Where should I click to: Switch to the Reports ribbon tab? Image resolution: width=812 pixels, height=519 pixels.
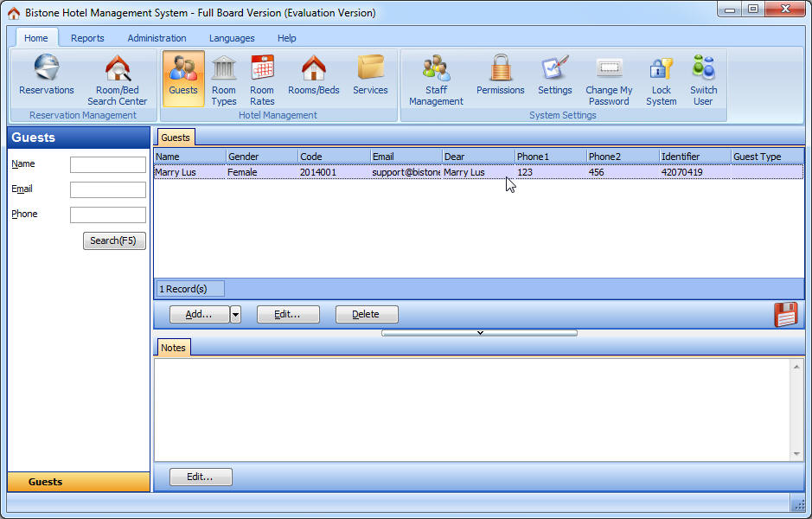coord(87,38)
